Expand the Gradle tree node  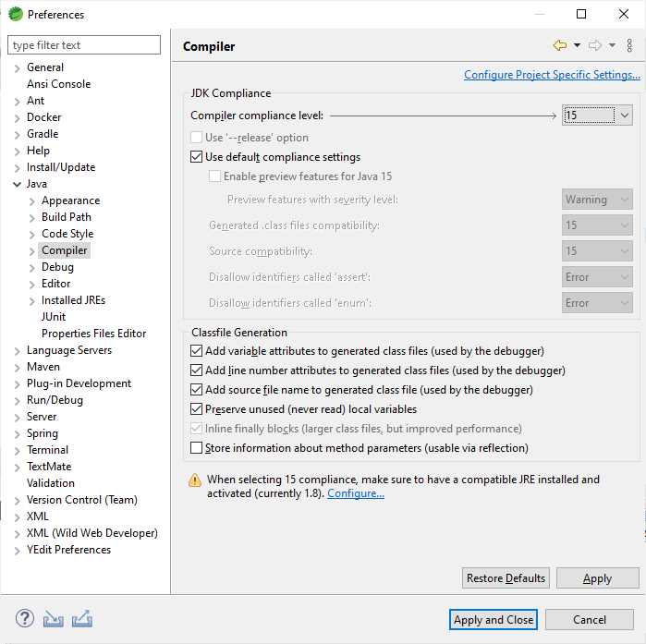[17, 135]
